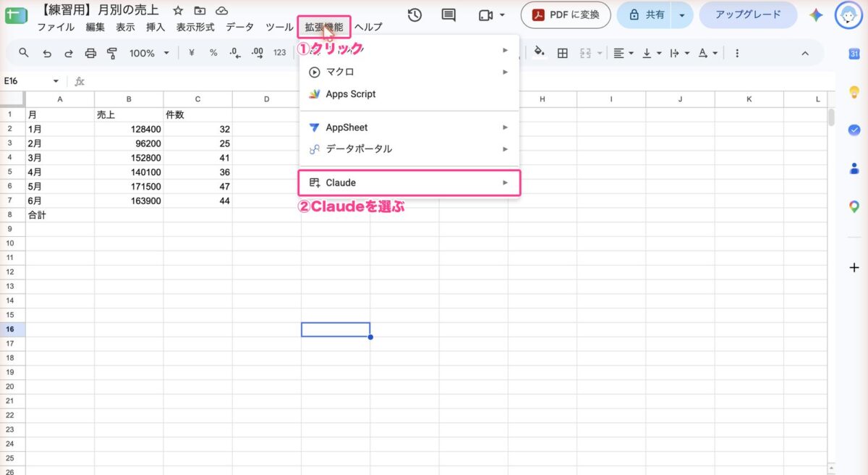Open the Google Sheets home icon
Screen dimensions: 868x475
15,15
